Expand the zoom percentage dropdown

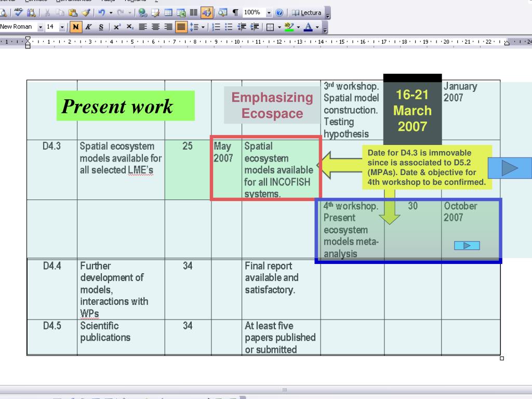click(x=269, y=13)
